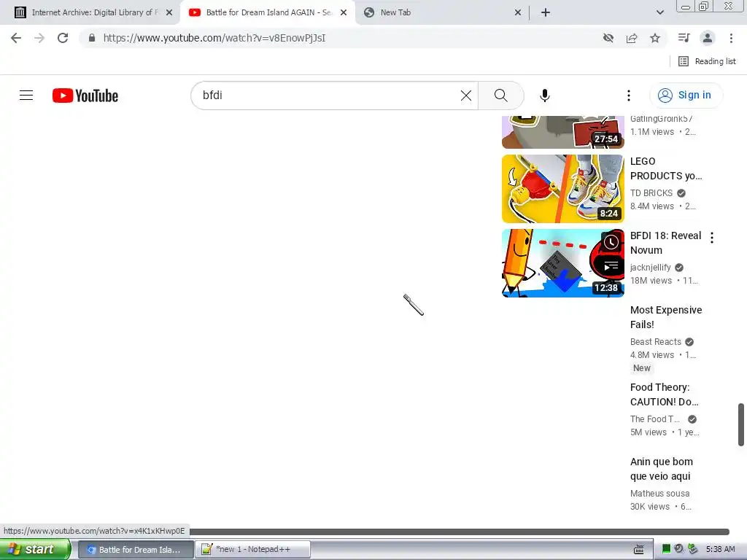Screen dimensions: 747x560
Task: Click TD BRICKS channel name
Action: coord(651,192)
